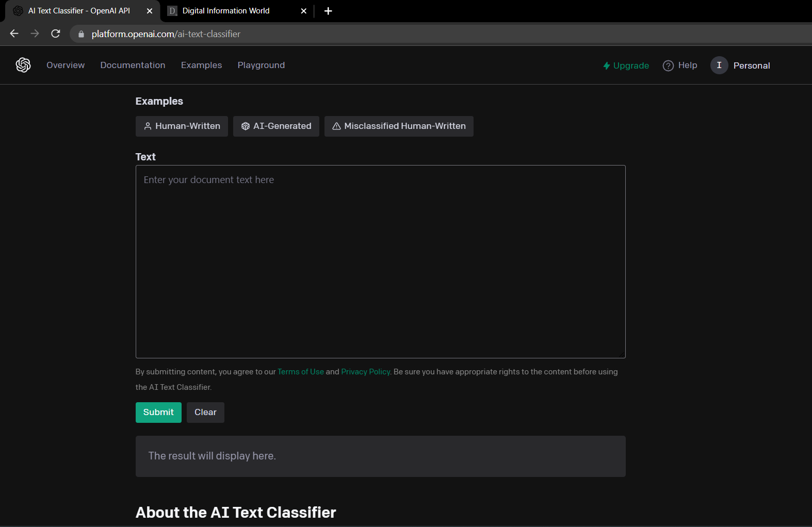
Task: Open the Personal account menu
Action: coord(740,65)
